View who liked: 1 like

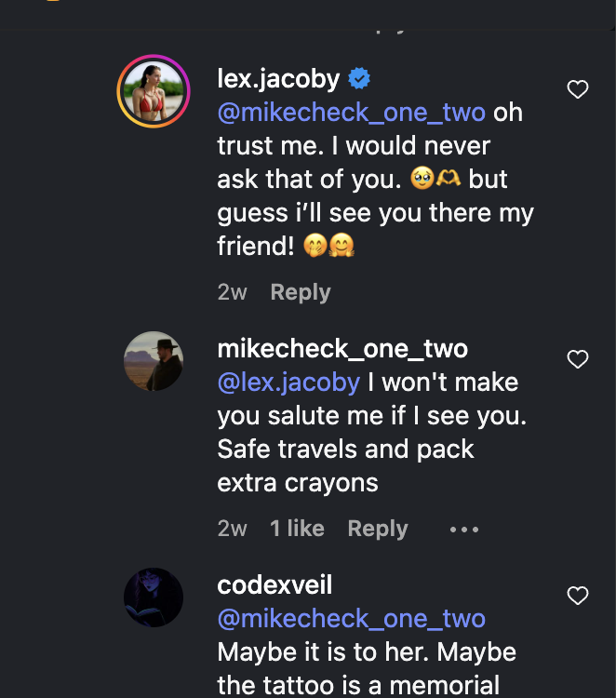coord(297,529)
